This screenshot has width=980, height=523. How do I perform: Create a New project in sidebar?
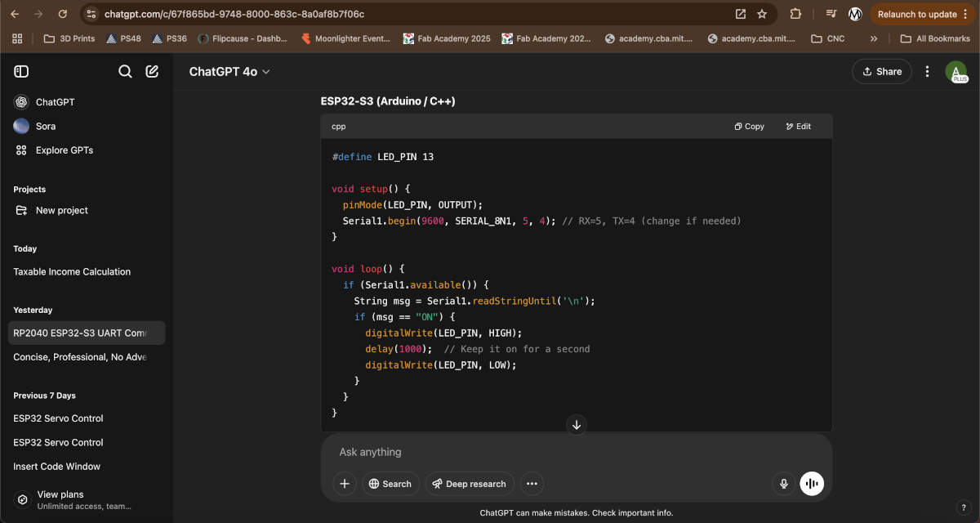tap(86, 211)
